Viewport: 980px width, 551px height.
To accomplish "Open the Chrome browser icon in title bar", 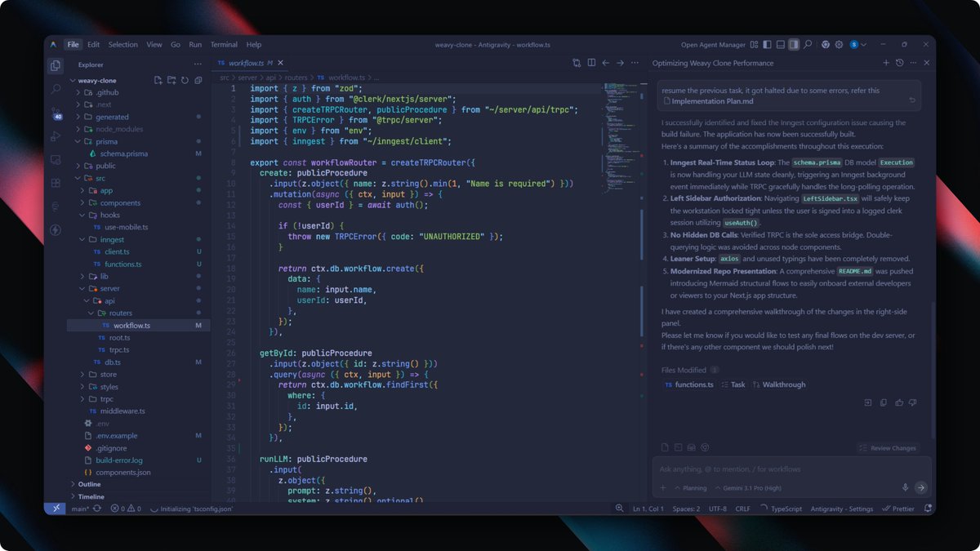I will pyautogui.click(x=826, y=44).
